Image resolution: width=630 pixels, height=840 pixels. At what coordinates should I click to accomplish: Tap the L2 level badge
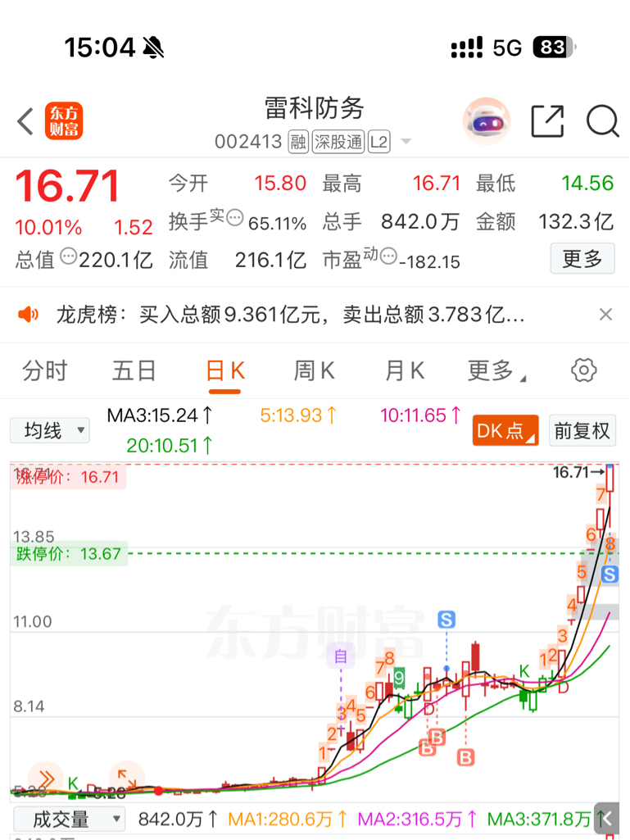tap(378, 142)
